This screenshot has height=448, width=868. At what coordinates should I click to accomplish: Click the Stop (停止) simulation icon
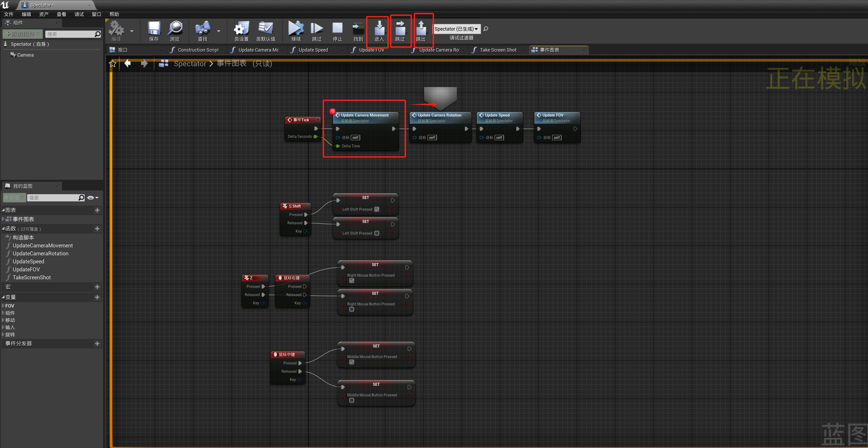(x=337, y=29)
